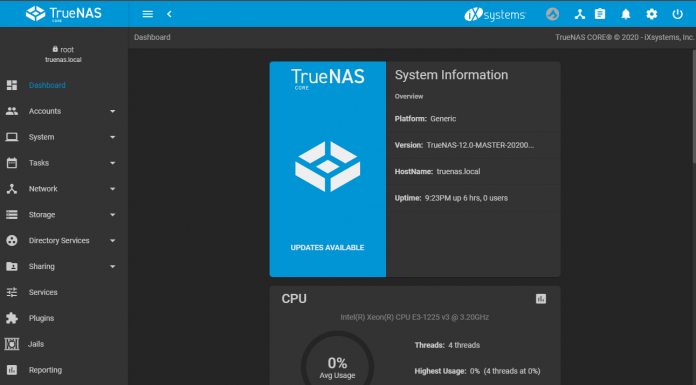The height and width of the screenshot is (385, 696).
Task: Click the System Information heading
Action: point(451,75)
